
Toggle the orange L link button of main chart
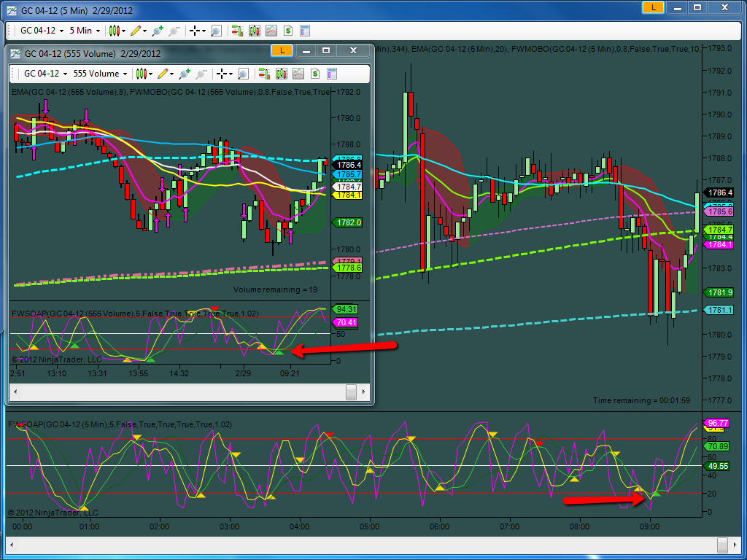point(653,7)
